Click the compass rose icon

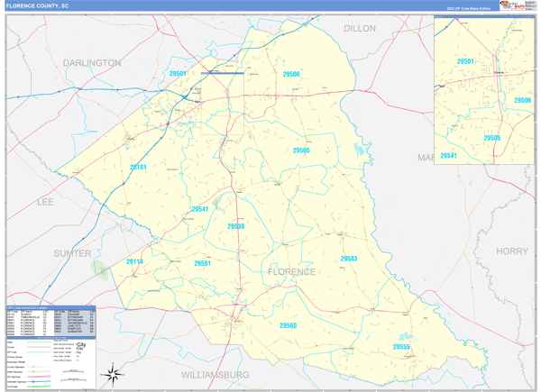[112, 373]
